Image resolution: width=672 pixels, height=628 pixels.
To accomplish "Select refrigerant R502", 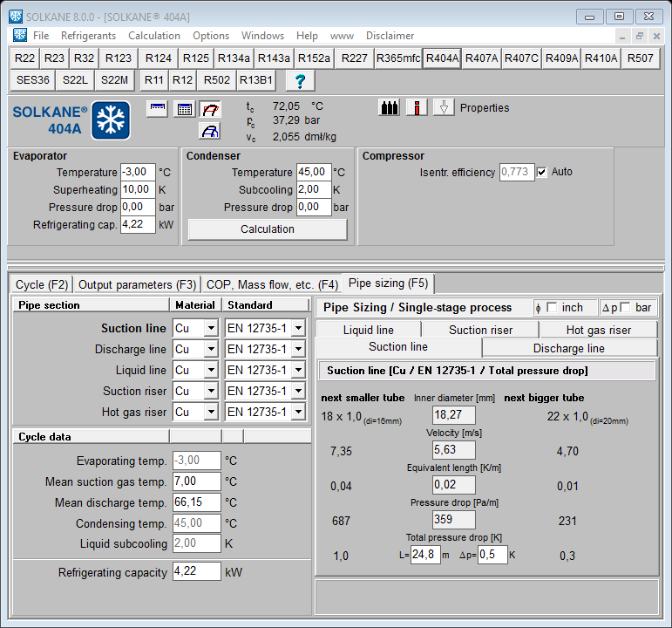I will click(217, 80).
